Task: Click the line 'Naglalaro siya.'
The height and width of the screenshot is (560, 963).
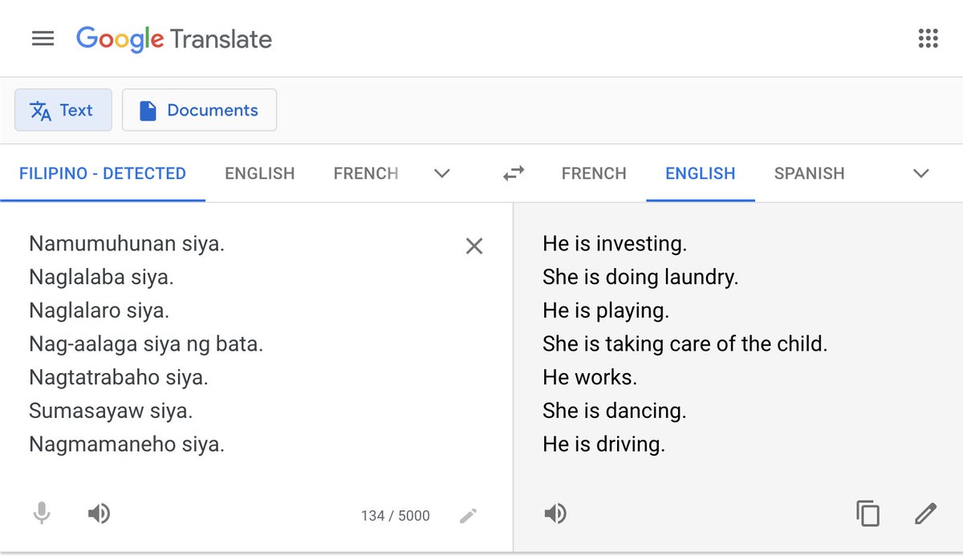Action: click(99, 310)
